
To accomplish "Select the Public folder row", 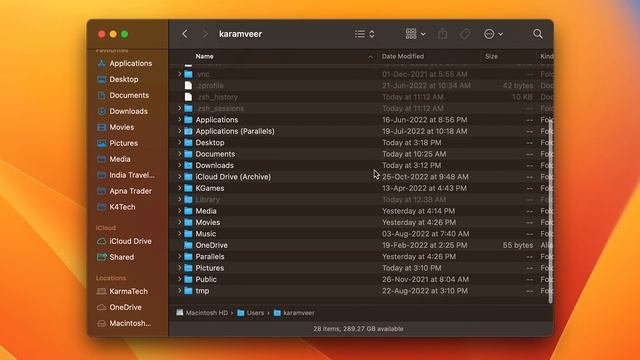I will [x=361, y=280].
